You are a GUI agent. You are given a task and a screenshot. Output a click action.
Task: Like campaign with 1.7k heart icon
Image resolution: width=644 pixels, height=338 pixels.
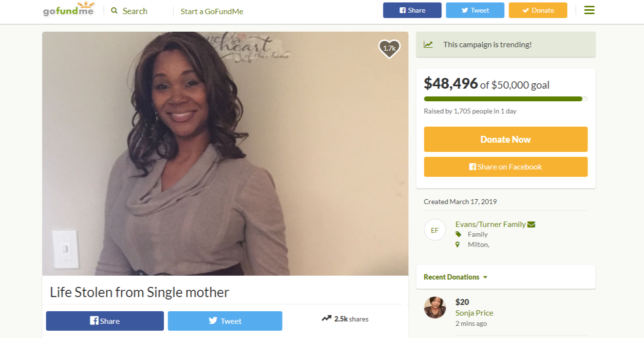pos(389,48)
